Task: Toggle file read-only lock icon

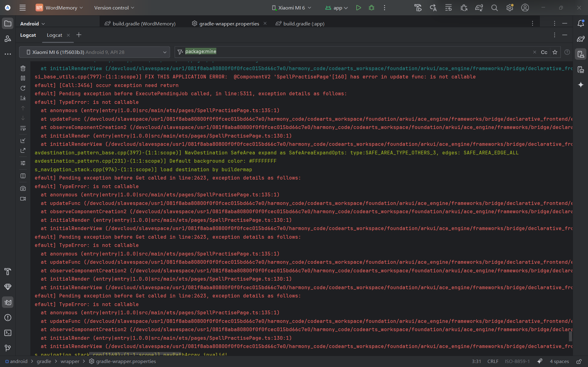Action: point(579,361)
